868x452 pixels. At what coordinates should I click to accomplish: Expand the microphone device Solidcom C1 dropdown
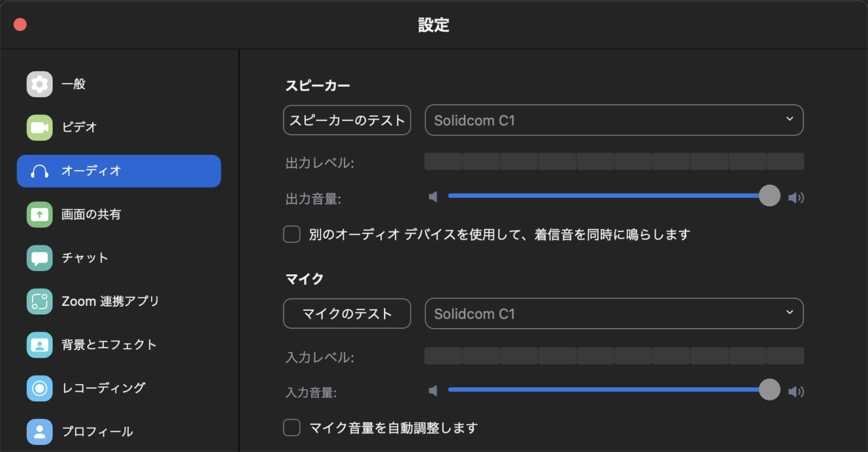point(614,314)
